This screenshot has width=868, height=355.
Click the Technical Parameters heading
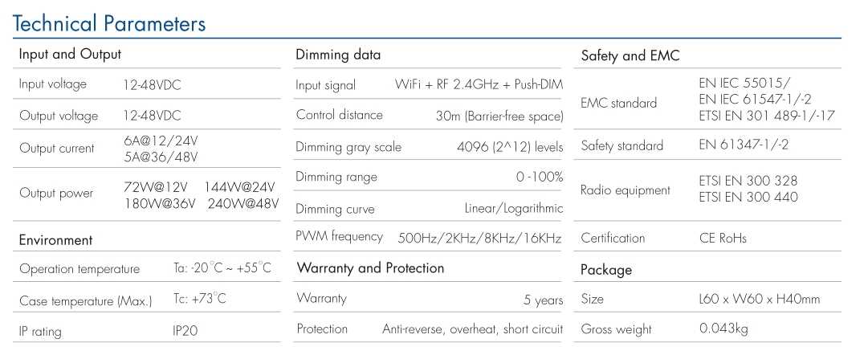pos(109,24)
